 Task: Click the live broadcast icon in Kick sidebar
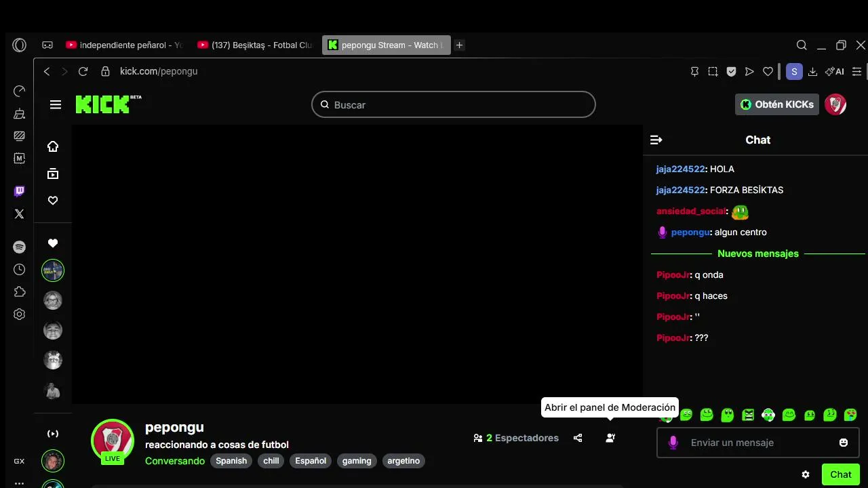[x=53, y=434]
